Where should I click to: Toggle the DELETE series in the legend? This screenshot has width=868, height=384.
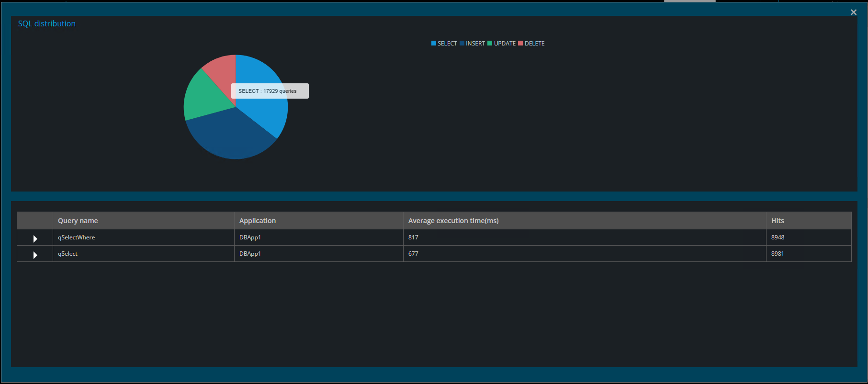point(531,44)
